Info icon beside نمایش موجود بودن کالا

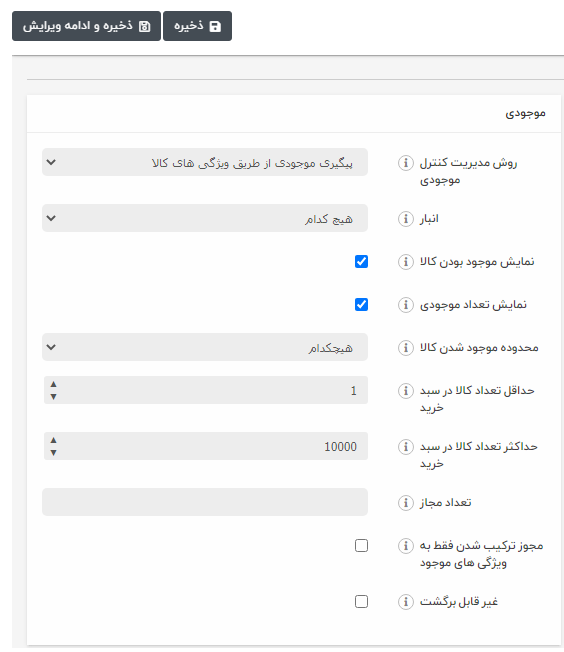click(x=406, y=262)
